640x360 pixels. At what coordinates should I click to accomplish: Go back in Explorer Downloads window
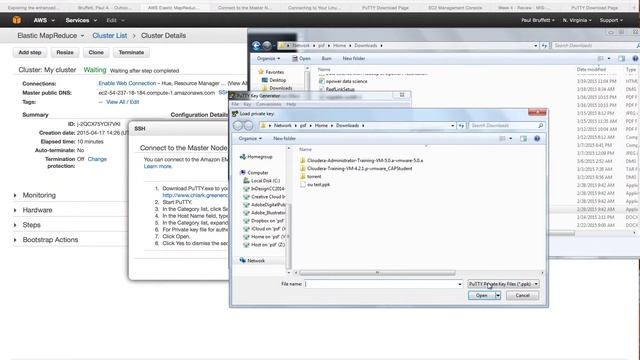pos(256,46)
